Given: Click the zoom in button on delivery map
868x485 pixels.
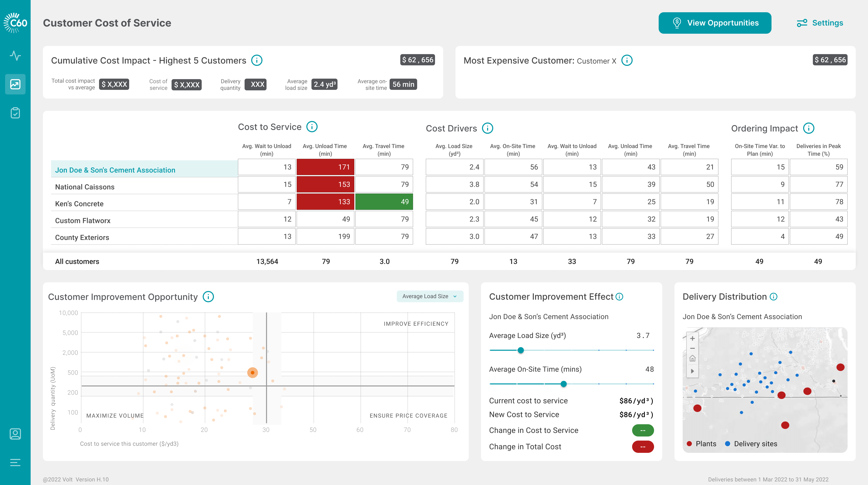Looking at the screenshot, I should point(692,337).
